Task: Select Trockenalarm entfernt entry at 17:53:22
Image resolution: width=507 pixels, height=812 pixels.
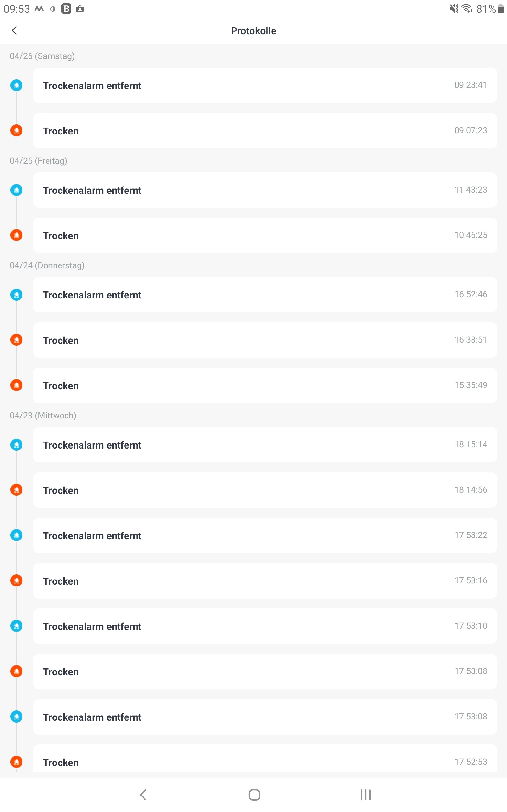Action: pyautogui.click(x=265, y=535)
